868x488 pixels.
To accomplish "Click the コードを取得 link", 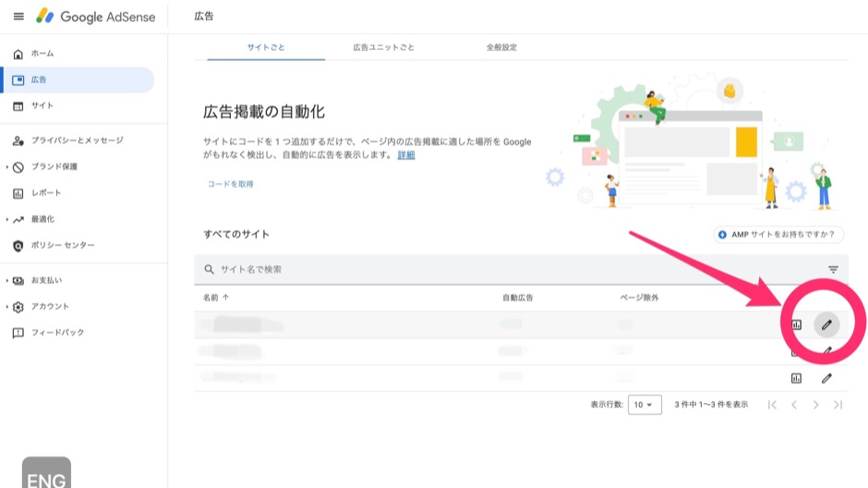I will [x=230, y=184].
